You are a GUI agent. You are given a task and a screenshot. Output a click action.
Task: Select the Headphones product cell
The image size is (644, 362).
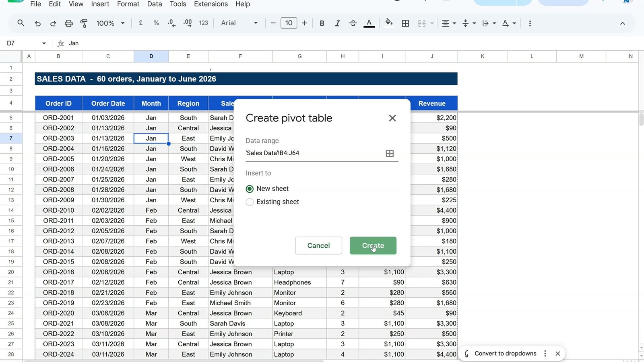click(x=299, y=282)
